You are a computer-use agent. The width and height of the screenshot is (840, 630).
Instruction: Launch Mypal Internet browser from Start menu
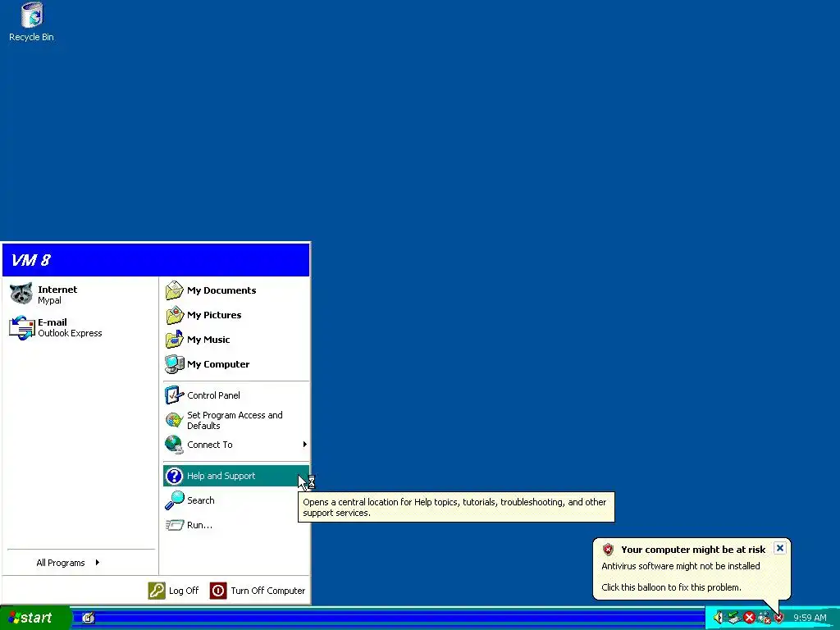click(80, 294)
